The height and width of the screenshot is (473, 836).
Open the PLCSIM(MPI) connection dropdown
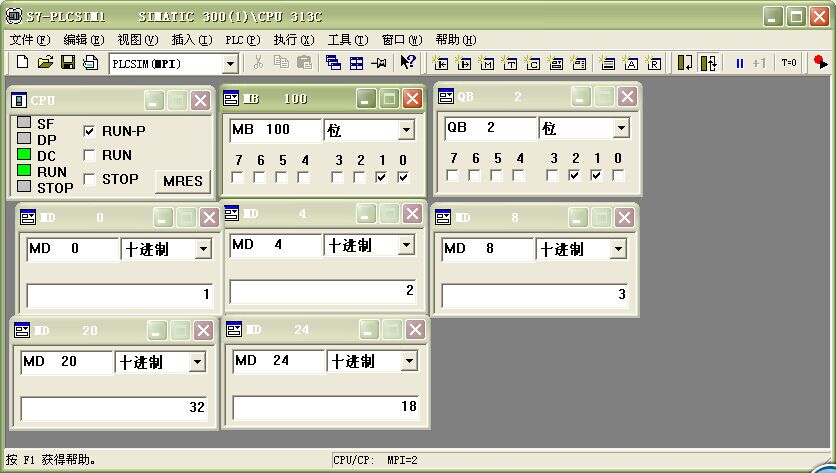(230, 63)
